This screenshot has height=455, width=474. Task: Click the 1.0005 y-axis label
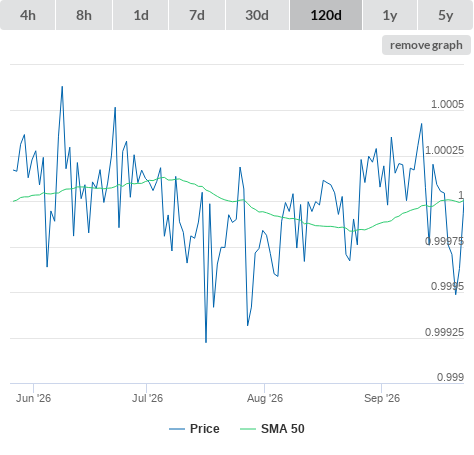point(447,104)
